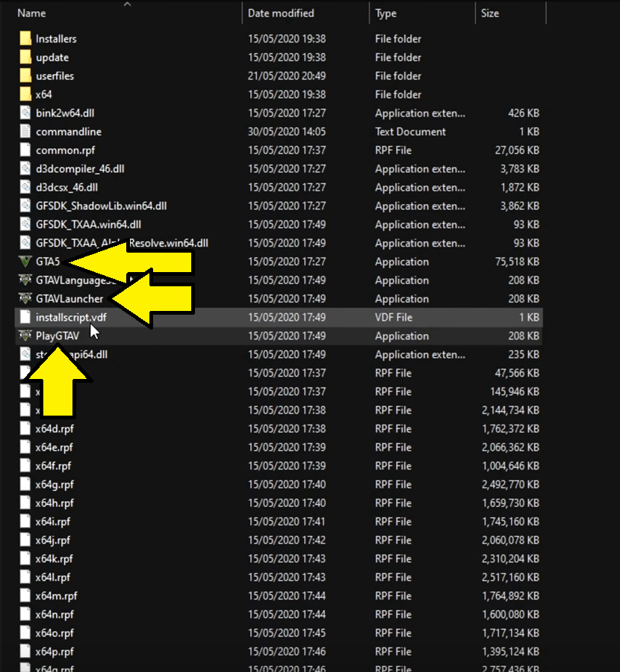Select the x64n.rpf file name
Screen dimensions: 620x672
tap(55, 614)
